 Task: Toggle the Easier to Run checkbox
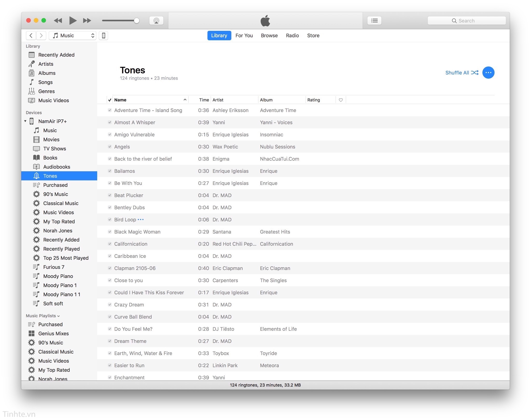coord(110,365)
